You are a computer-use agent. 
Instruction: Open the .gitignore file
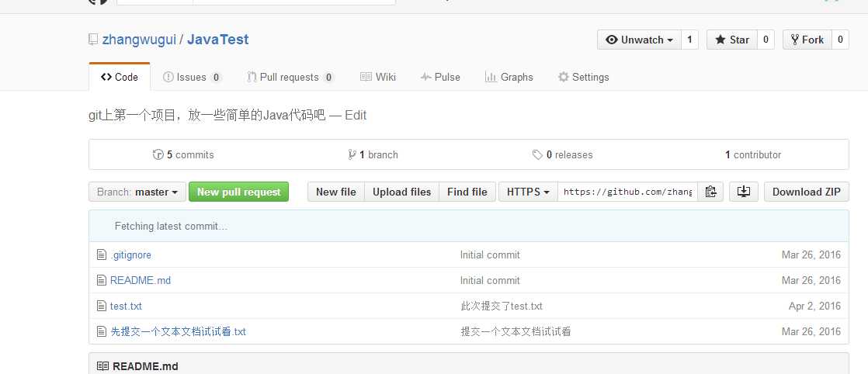(x=130, y=255)
